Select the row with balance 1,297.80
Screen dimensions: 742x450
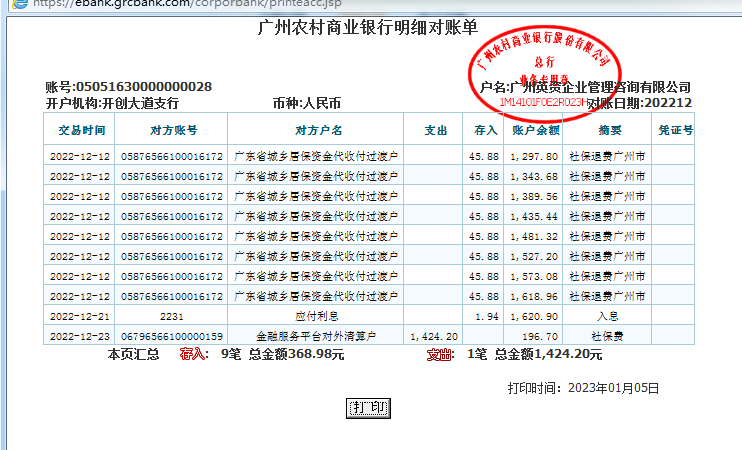[369, 157]
